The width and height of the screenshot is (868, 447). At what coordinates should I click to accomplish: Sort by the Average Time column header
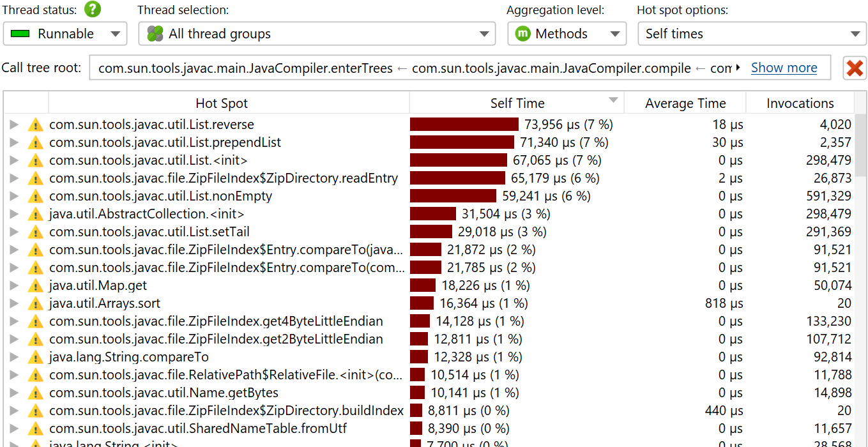[685, 103]
